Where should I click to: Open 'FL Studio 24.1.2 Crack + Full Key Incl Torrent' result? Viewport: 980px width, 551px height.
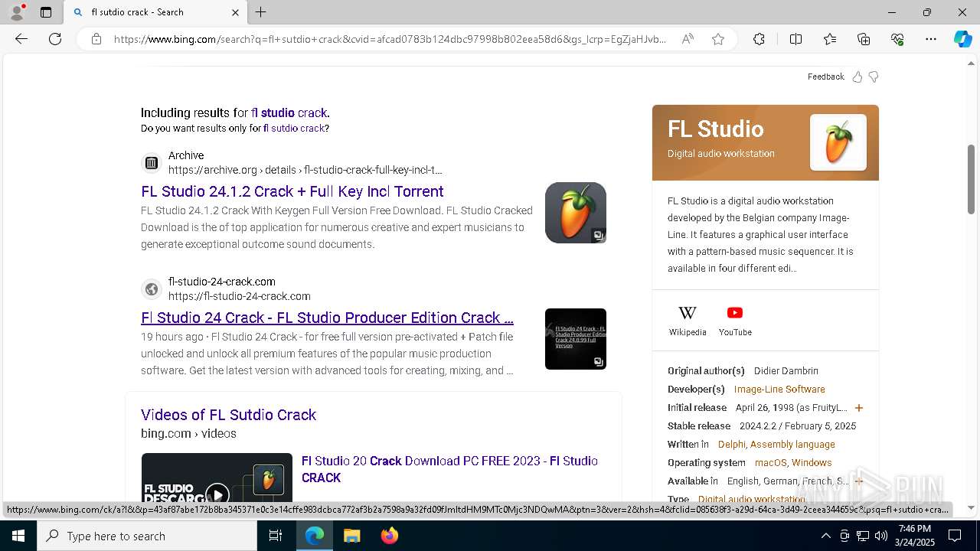pyautogui.click(x=292, y=191)
